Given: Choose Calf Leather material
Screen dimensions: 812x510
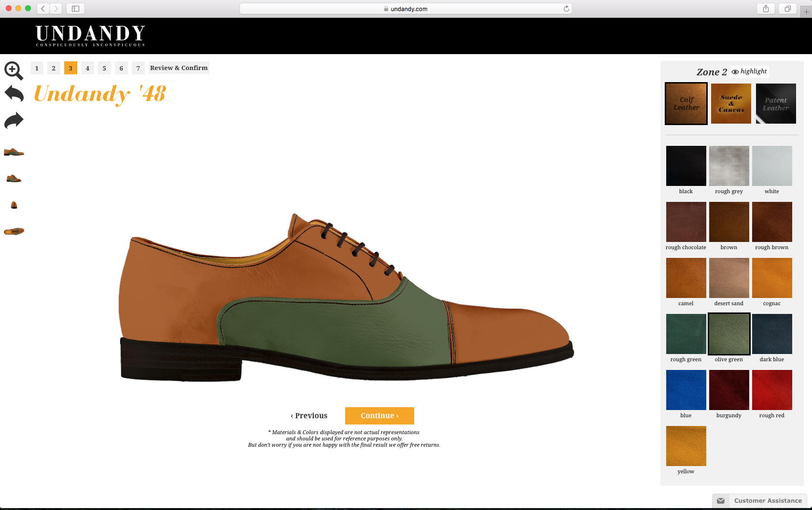Looking at the screenshot, I should pos(686,103).
